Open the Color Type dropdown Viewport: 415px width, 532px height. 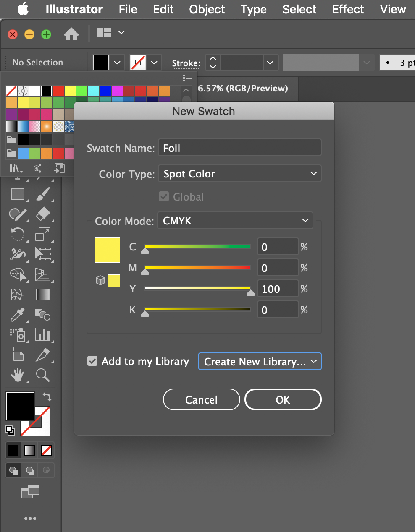click(x=239, y=174)
